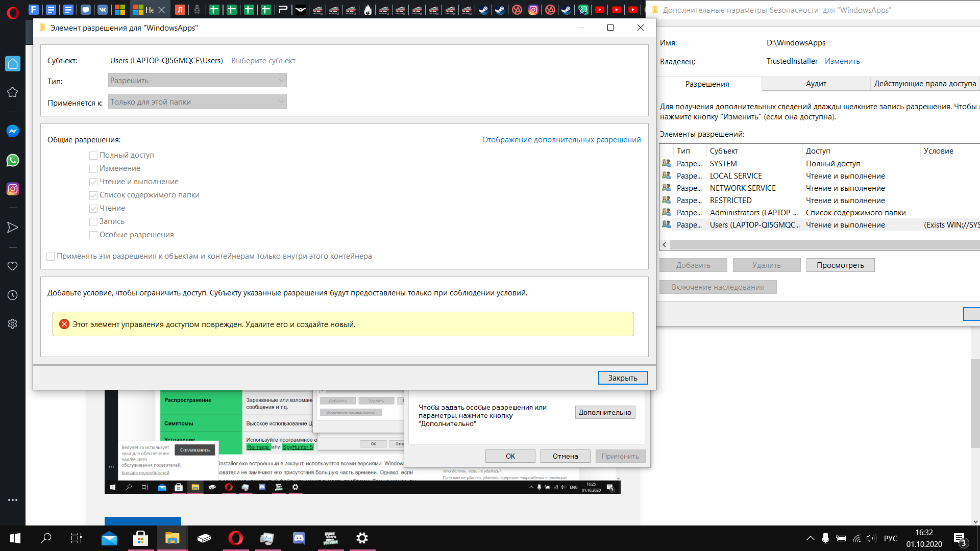Select NETWORK SERVICE permission entry row
Viewport: 980px width, 551px height.
tap(820, 188)
